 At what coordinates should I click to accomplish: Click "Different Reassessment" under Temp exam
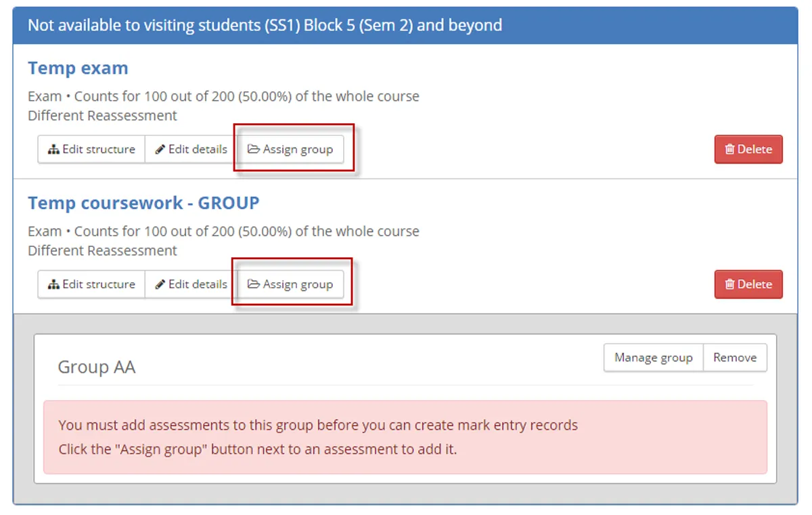pyautogui.click(x=102, y=116)
